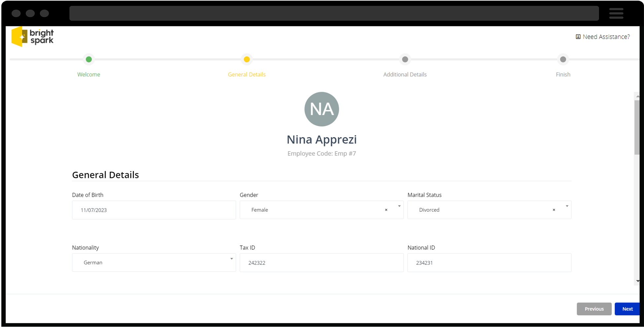Viewport: 644px width, 327px height.
Task: Open the Nationality box showing German
Action: tap(154, 263)
